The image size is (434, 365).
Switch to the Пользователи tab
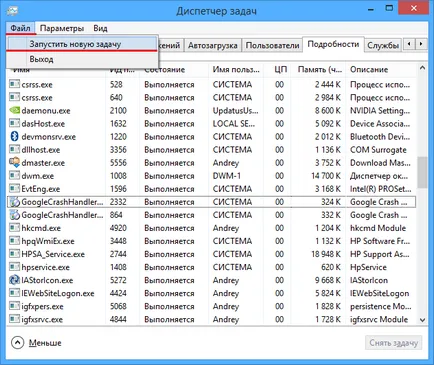coord(272,45)
